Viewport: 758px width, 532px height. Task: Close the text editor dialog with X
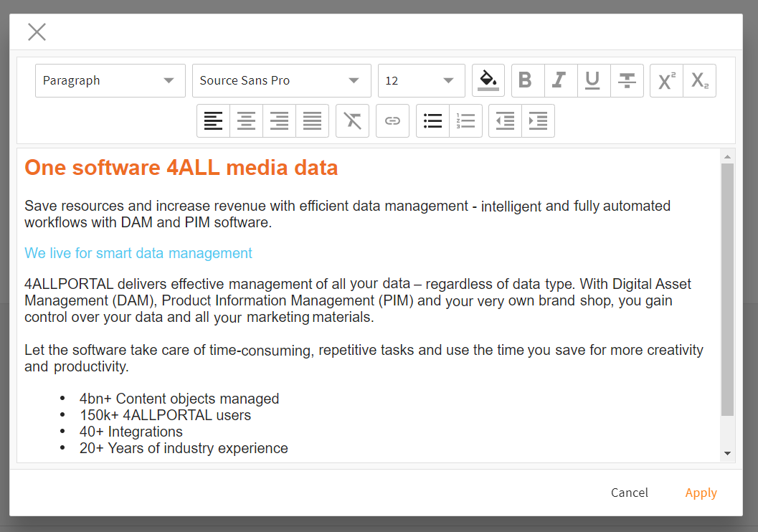[x=37, y=32]
